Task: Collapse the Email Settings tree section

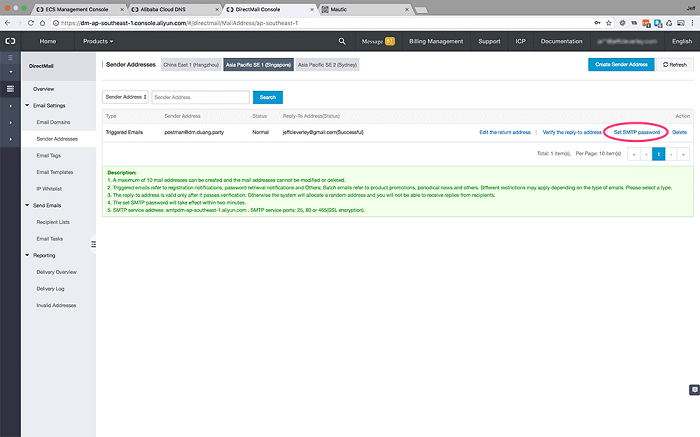Action: tap(27, 105)
